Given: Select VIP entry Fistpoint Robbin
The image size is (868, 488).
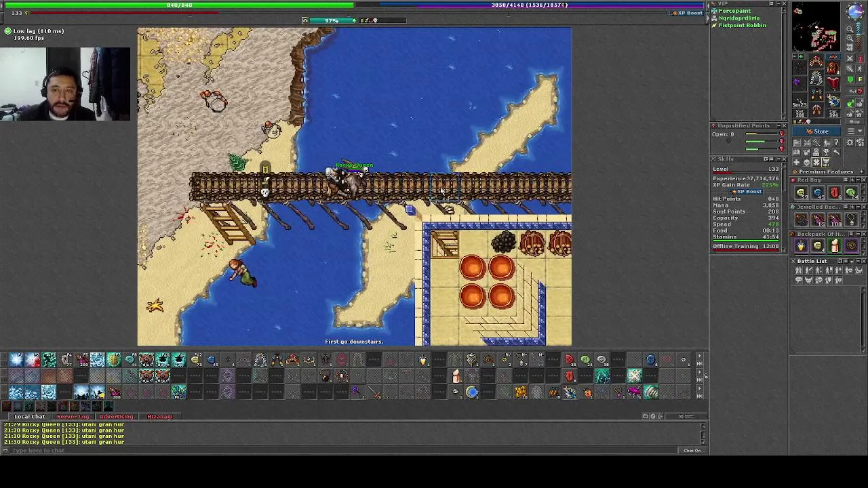Looking at the screenshot, I should tap(743, 25).
